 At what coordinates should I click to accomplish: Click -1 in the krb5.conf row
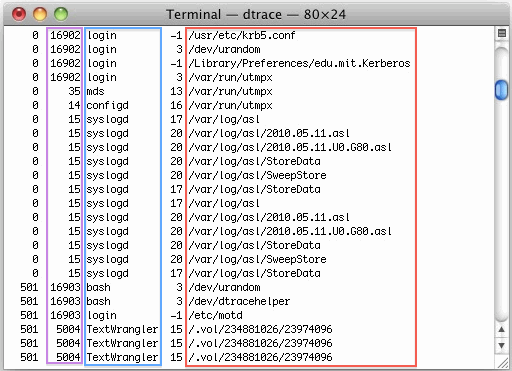(x=176, y=35)
